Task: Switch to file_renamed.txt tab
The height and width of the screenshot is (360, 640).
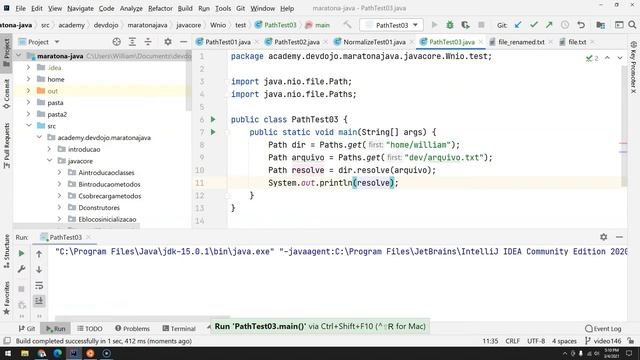Action: coord(521,42)
